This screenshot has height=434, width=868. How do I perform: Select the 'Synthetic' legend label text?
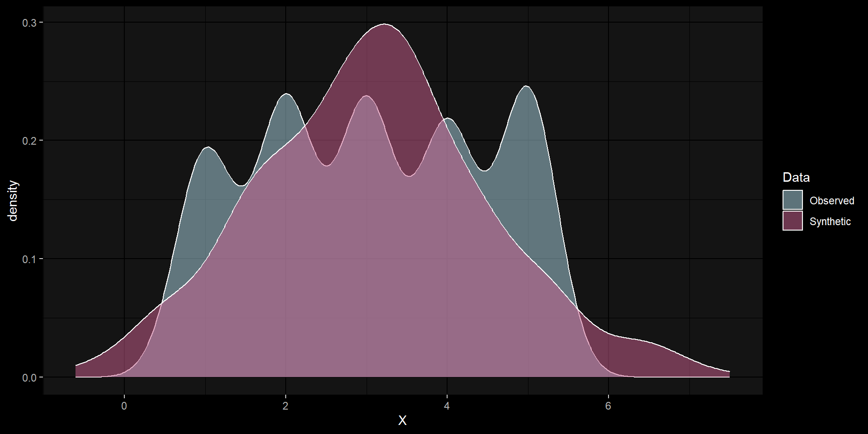point(830,222)
